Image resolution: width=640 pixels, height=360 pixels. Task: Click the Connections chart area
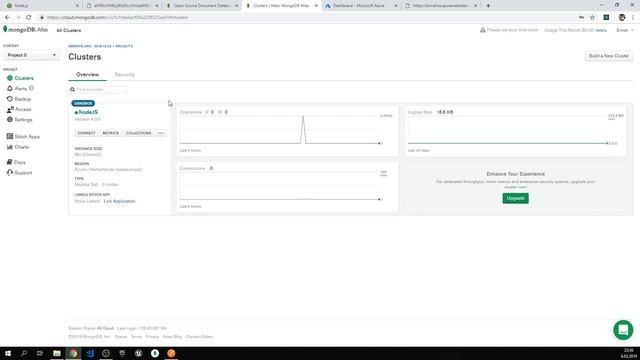click(x=280, y=186)
